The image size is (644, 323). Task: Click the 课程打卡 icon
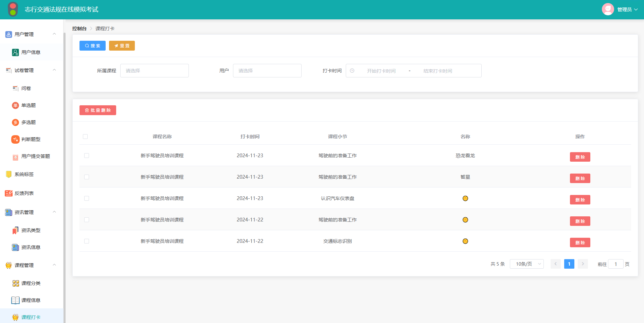tap(15, 317)
